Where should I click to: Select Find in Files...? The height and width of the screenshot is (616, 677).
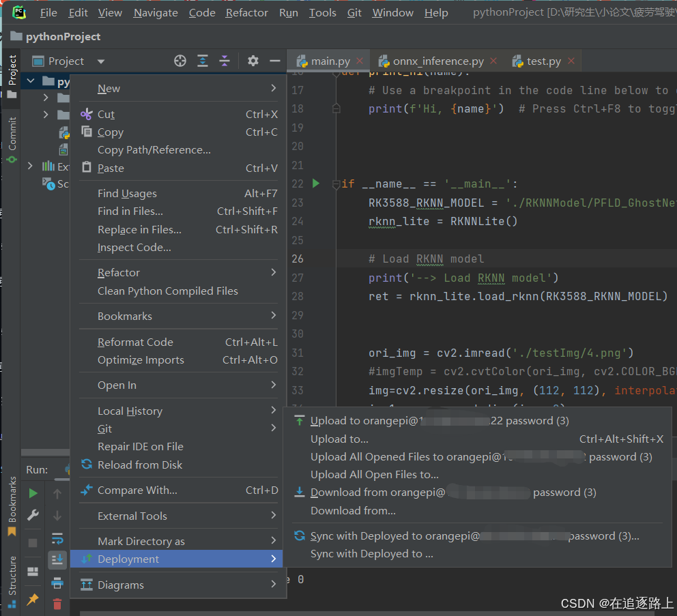click(x=178, y=211)
